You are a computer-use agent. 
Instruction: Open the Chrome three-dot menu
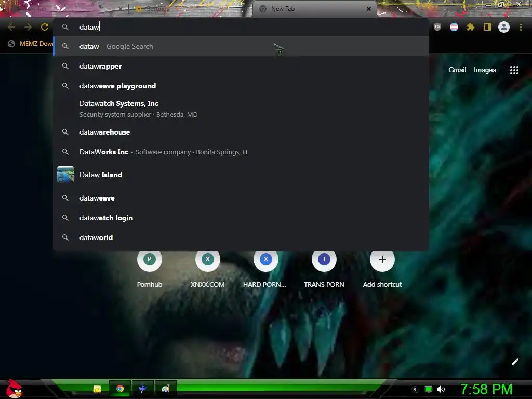pyautogui.click(x=521, y=27)
